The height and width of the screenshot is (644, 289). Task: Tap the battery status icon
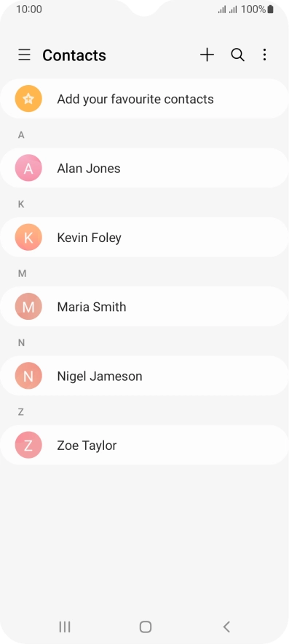[x=271, y=9]
